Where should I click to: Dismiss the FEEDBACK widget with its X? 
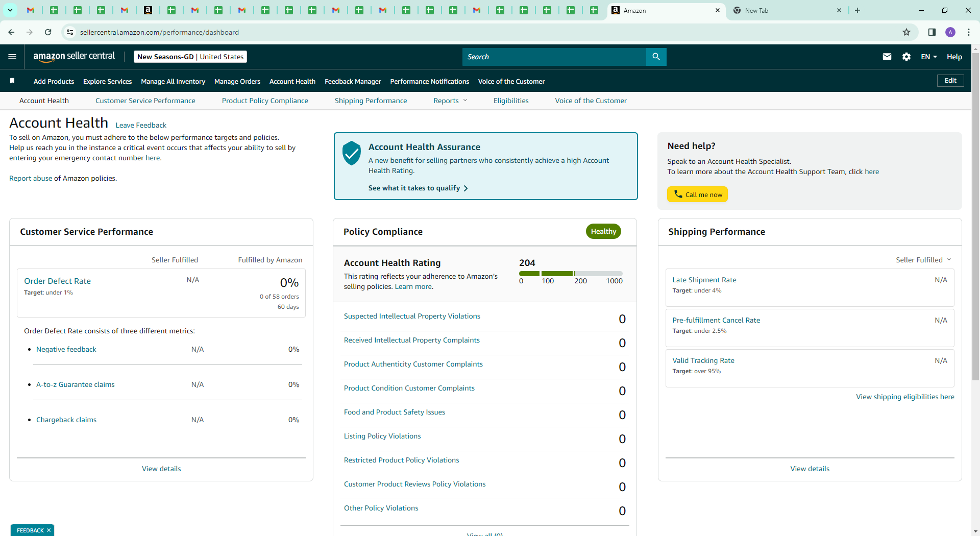(49, 530)
